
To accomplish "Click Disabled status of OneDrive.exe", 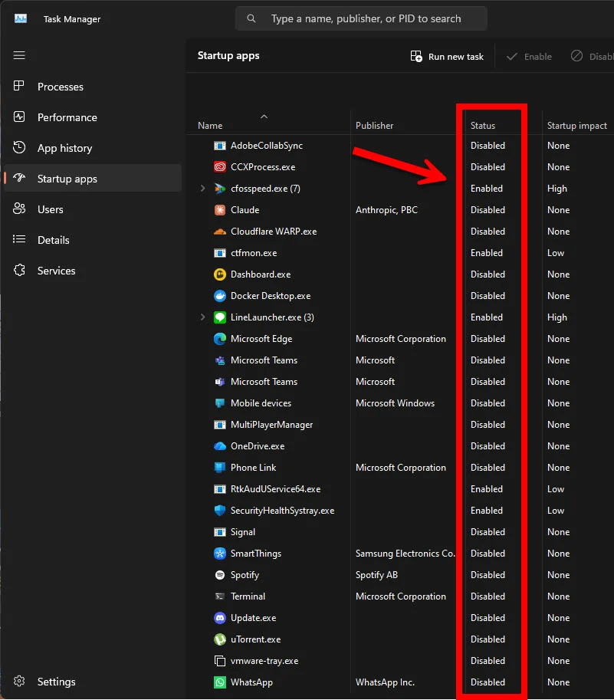I will (x=488, y=446).
